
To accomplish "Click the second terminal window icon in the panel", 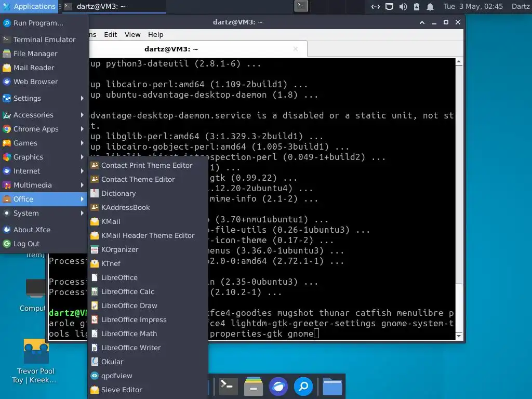I will 301,6.
